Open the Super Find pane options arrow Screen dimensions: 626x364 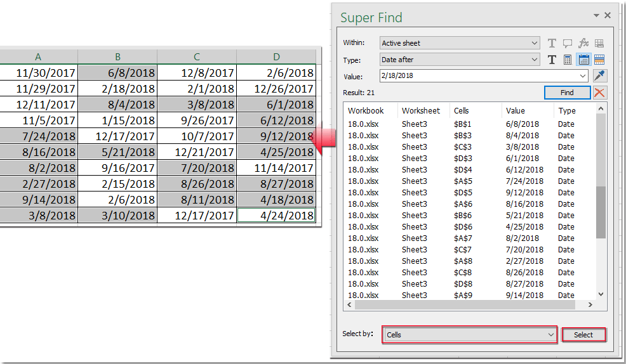pyautogui.click(x=596, y=16)
